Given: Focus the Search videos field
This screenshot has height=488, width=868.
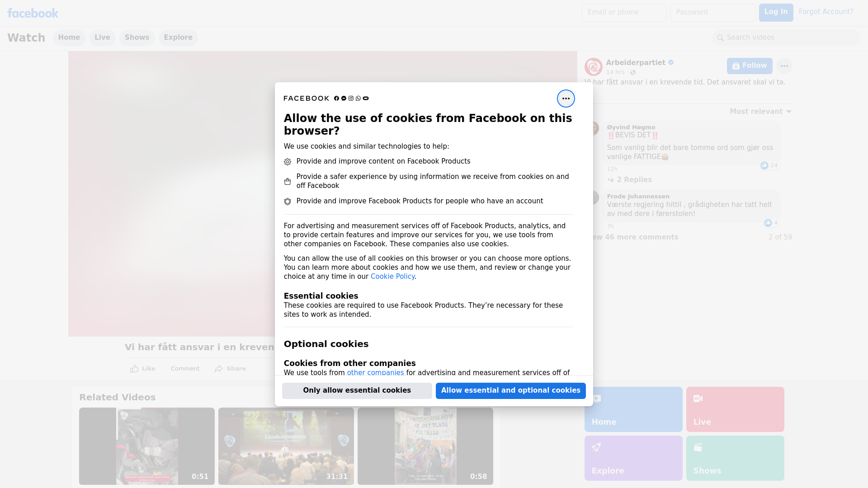Looking at the screenshot, I should pos(787,38).
